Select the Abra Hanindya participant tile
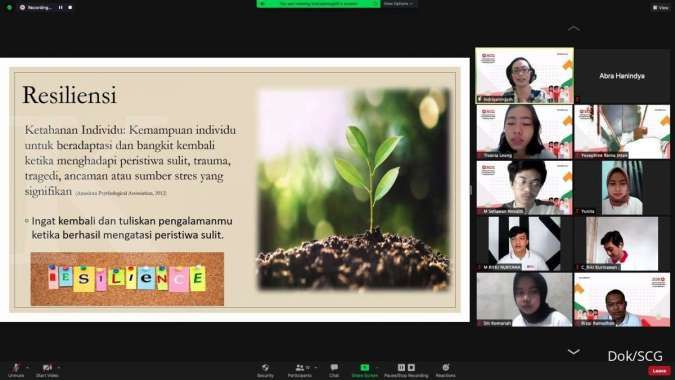 tap(622, 76)
